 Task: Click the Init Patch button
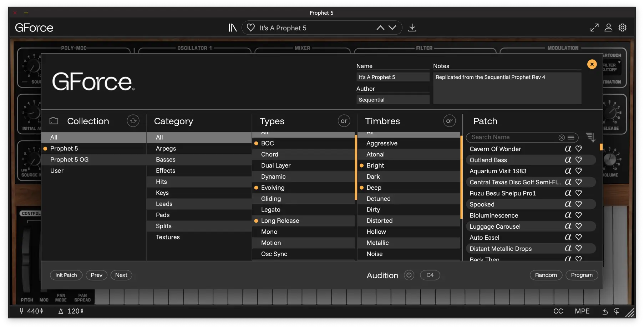(x=66, y=275)
